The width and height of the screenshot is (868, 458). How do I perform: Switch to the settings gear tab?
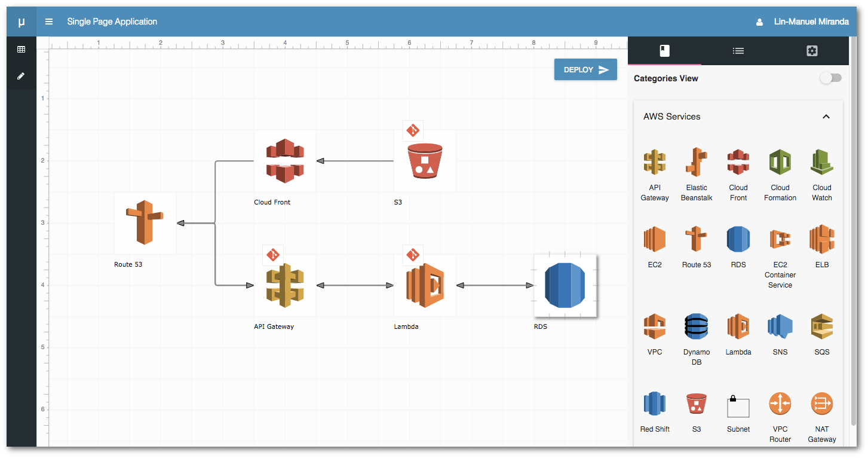pyautogui.click(x=812, y=51)
